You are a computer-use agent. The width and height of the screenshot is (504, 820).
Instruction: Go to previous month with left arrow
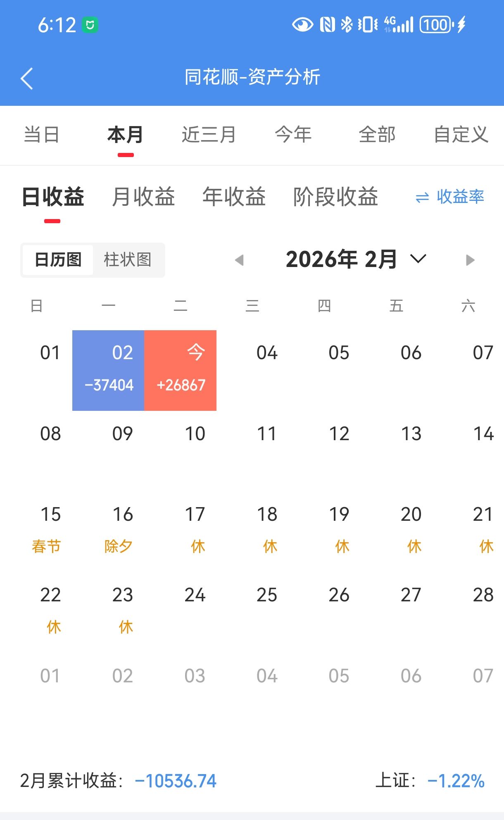239,260
